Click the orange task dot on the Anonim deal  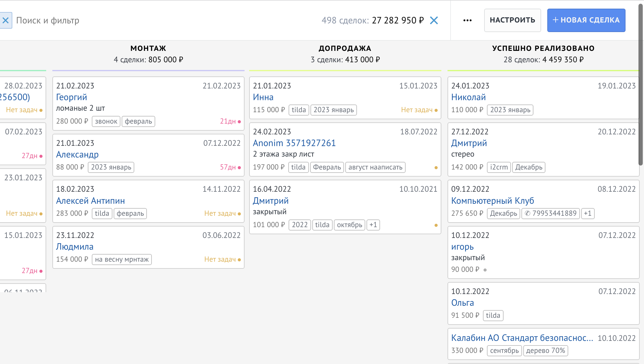[x=436, y=168]
